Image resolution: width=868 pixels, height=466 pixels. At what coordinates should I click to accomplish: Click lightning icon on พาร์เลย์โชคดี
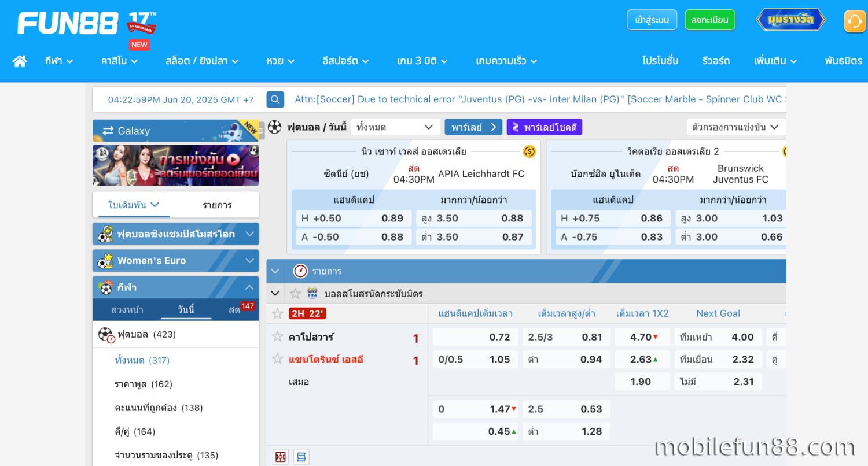515,127
